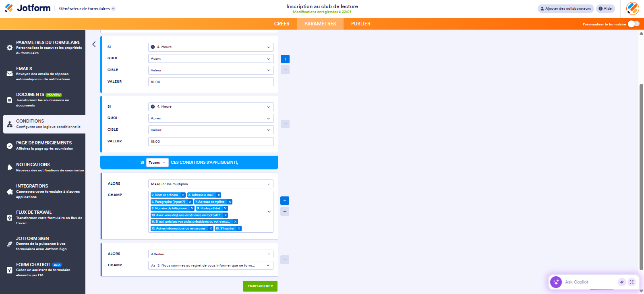
Task: Switch to the CRÉER tab
Action: pyautogui.click(x=282, y=24)
